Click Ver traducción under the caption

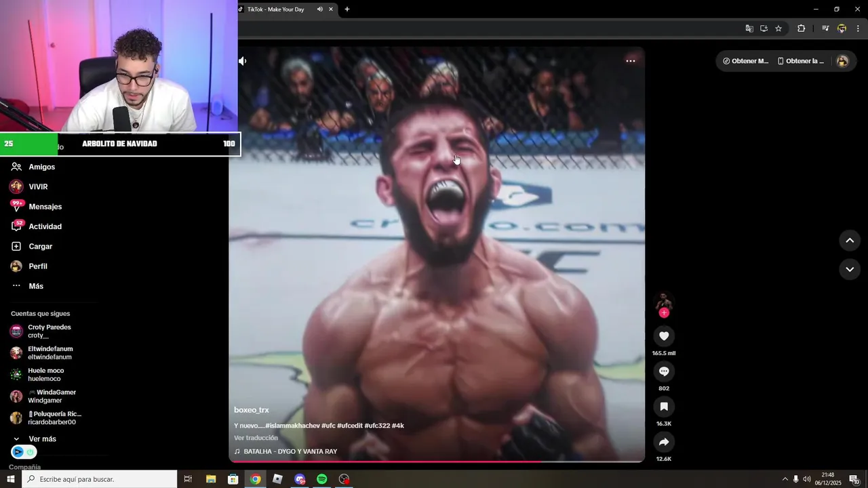point(256,438)
